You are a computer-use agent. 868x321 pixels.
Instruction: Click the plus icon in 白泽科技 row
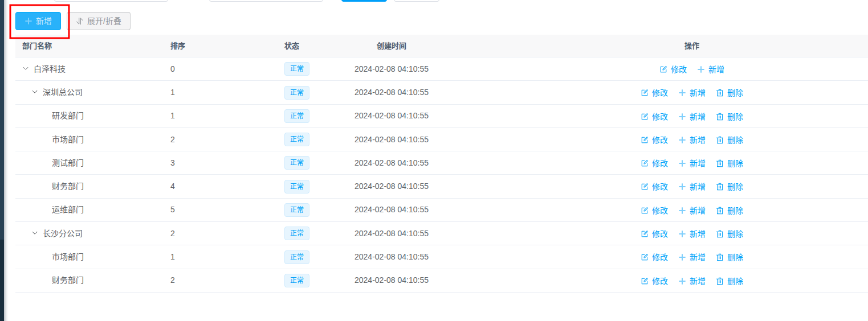(x=701, y=69)
